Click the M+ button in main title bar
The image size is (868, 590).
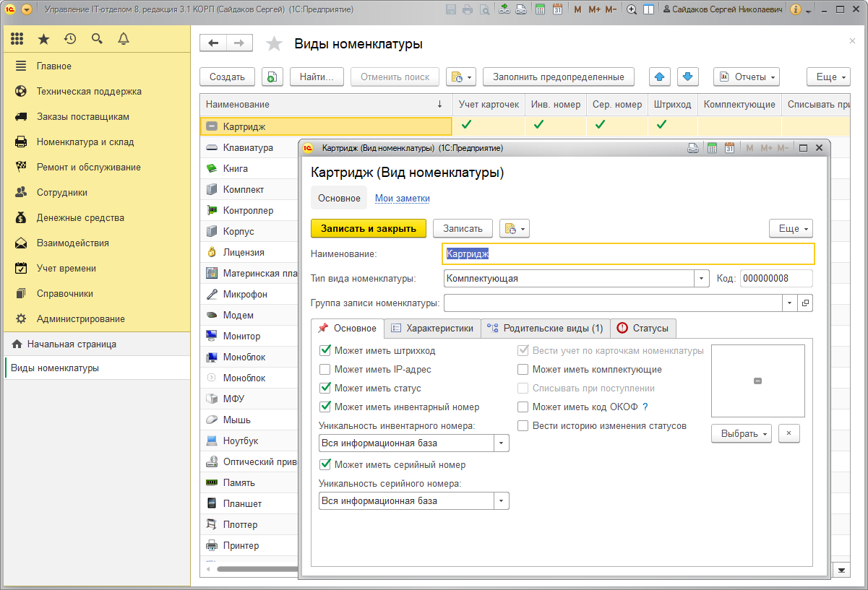[x=594, y=9]
